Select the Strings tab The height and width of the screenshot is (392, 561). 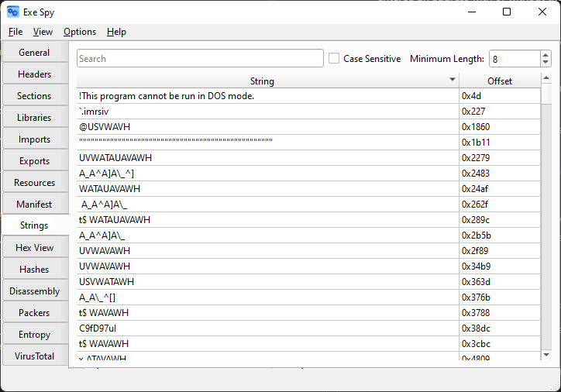[x=35, y=225]
